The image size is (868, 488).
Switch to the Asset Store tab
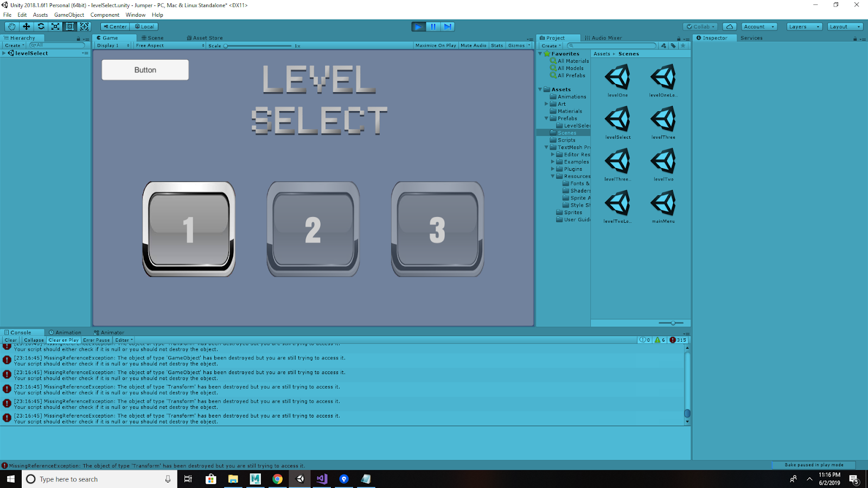pos(205,38)
